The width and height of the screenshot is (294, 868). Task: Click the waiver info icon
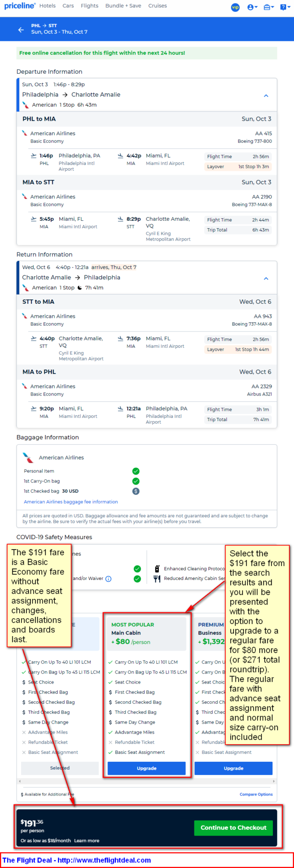(108, 579)
